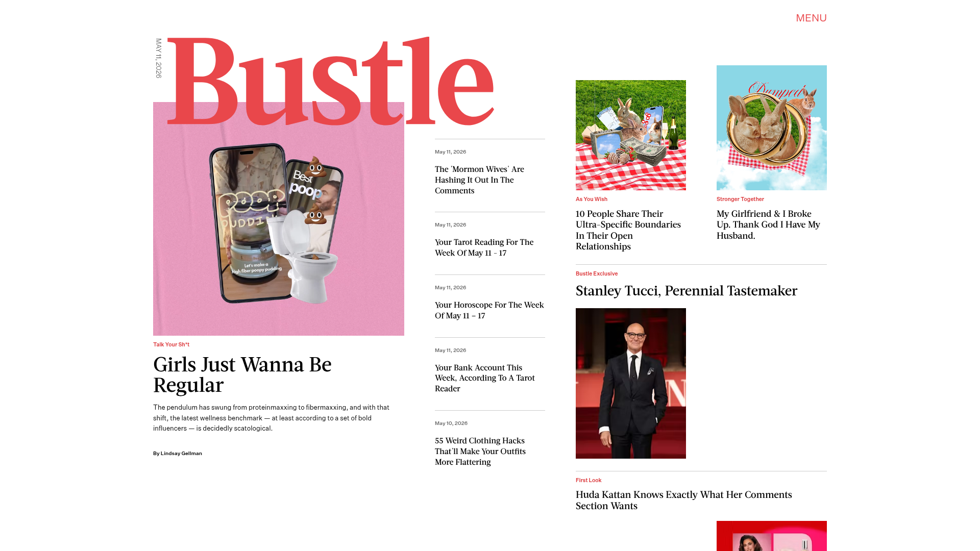The width and height of the screenshot is (980, 551).
Task: Click the date above the Mormon Wives headline
Action: click(450, 152)
